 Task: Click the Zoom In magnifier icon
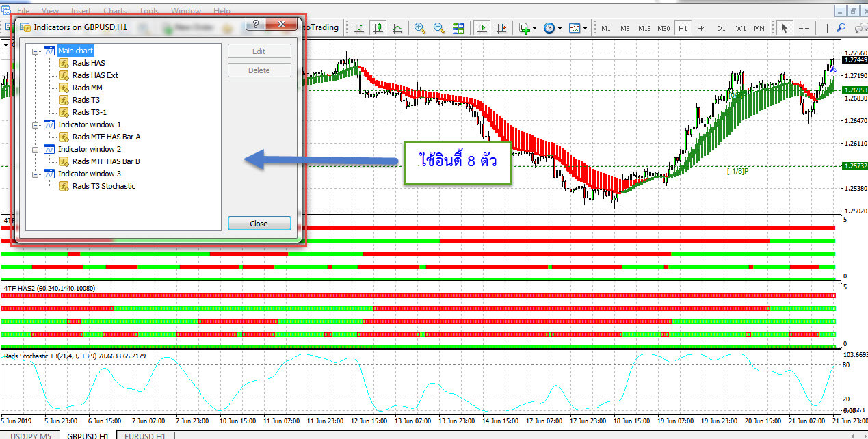point(420,28)
